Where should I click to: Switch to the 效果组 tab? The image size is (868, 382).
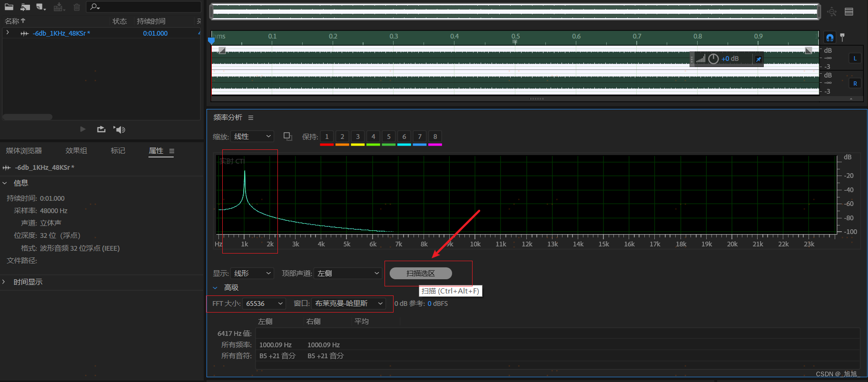[x=76, y=150]
